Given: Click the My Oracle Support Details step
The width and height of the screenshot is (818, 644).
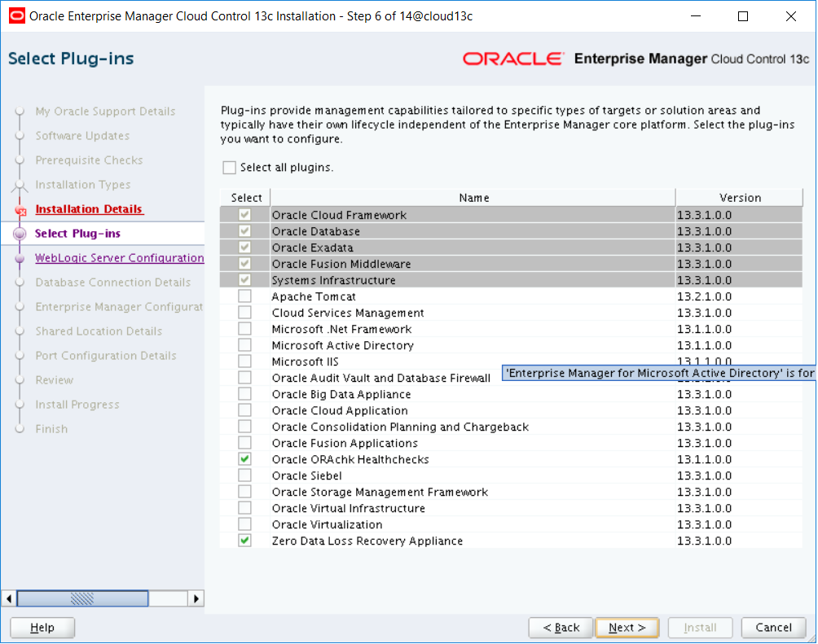Looking at the screenshot, I should click(x=105, y=112).
